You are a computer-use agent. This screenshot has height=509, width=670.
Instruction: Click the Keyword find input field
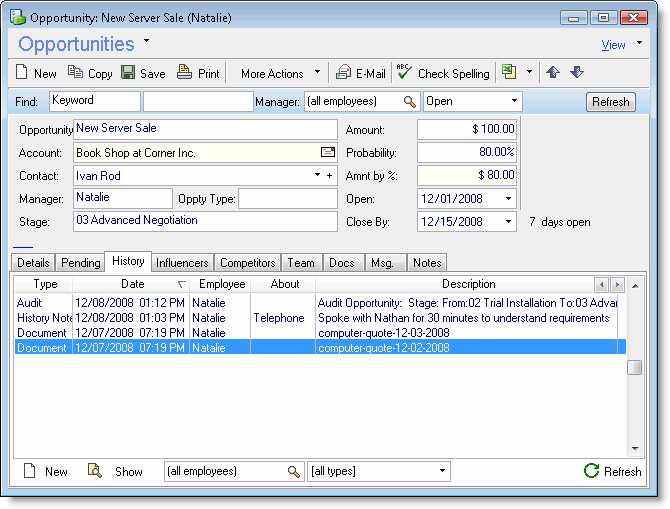(94, 101)
